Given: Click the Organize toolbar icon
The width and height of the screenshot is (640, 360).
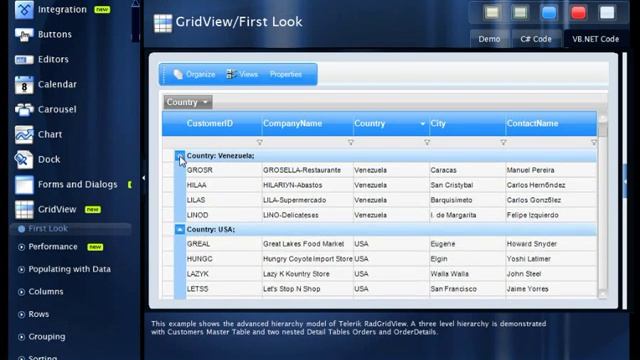Looking at the screenshot, I should [x=178, y=74].
